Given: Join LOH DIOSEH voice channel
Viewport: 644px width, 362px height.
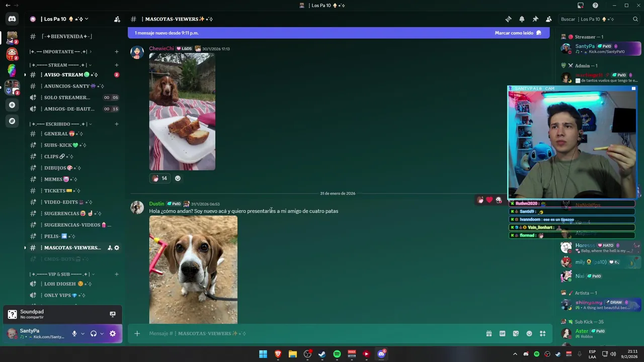Looking at the screenshot, I should point(74,284).
